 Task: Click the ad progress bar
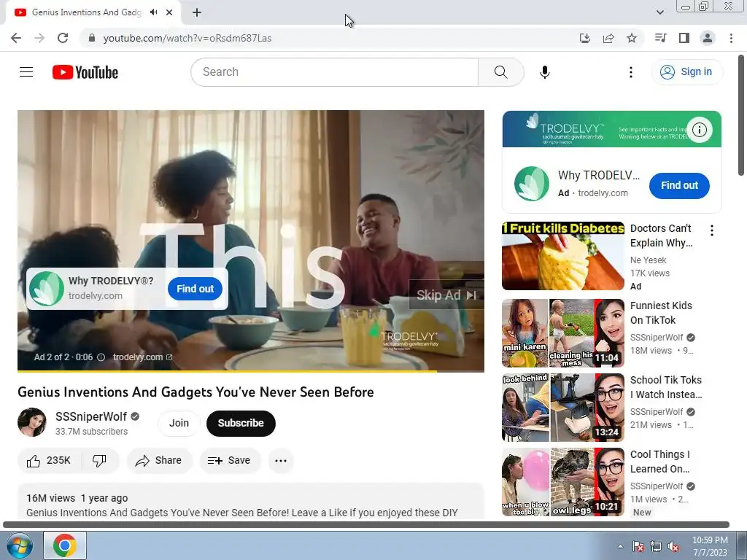pyautogui.click(x=251, y=371)
